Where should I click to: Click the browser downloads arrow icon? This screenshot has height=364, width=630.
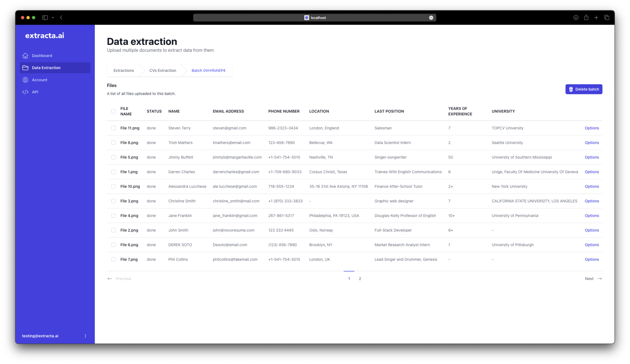pyautogui.click(x=575, y=18)
